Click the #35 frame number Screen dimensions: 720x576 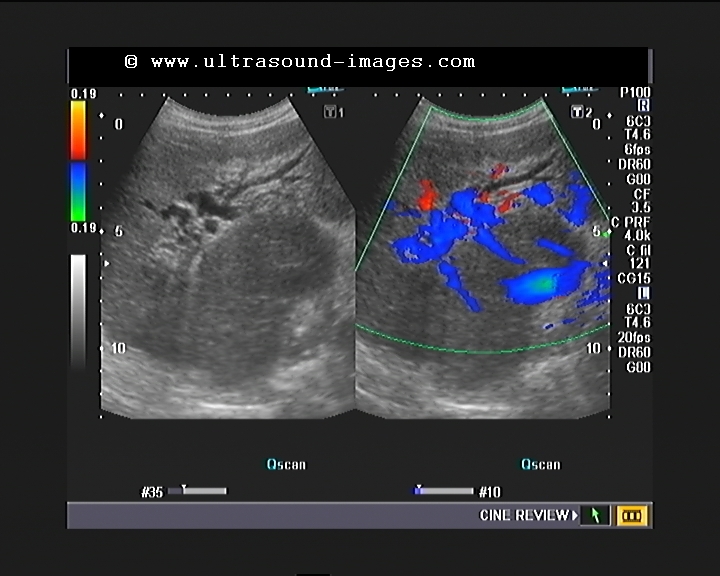point(152,492)
